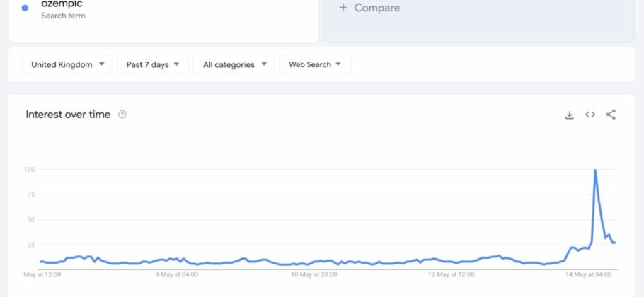The image size is (644, 297).
Task: Open the United Kingdom region dropdown
Action: (67, 64)
